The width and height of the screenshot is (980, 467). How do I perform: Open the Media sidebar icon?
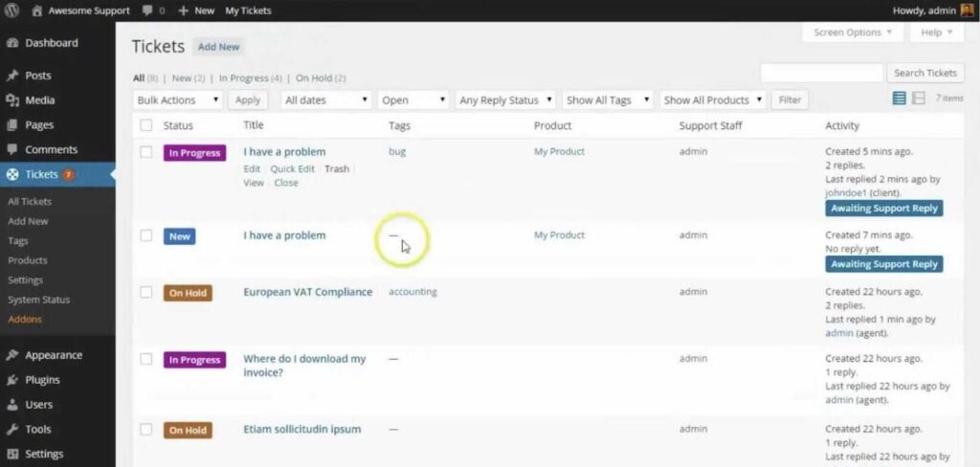tap(12, 100)
